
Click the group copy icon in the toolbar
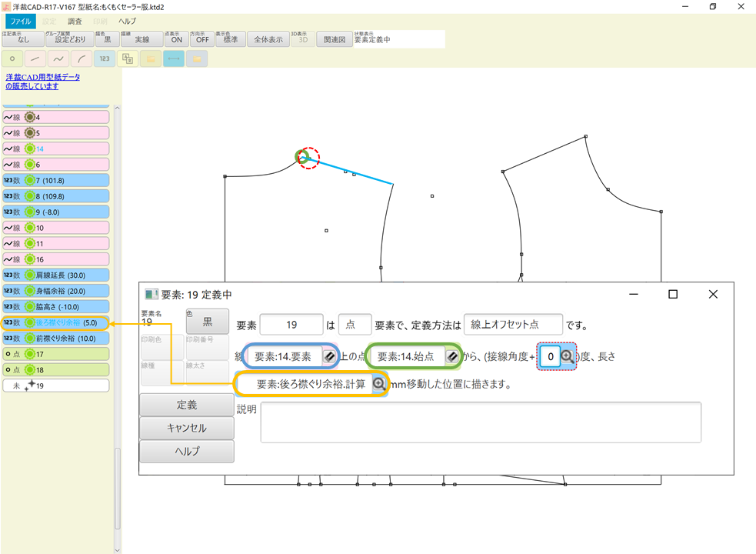127,58
